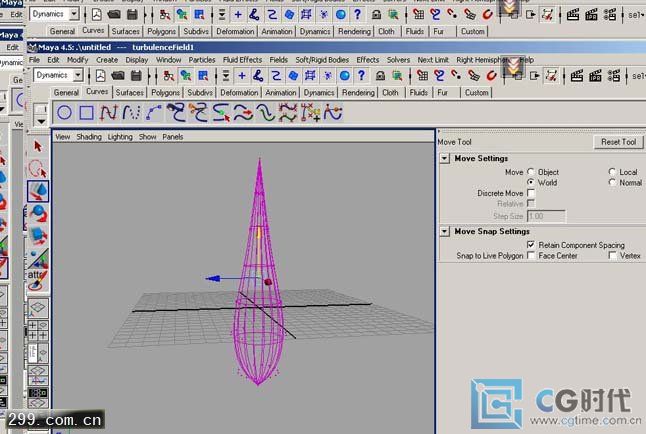This screenshot has width=646, height=434.
Task: Select the arrow Select tool in the tool box
Action: pyautogui.click(x=38, y=146)
